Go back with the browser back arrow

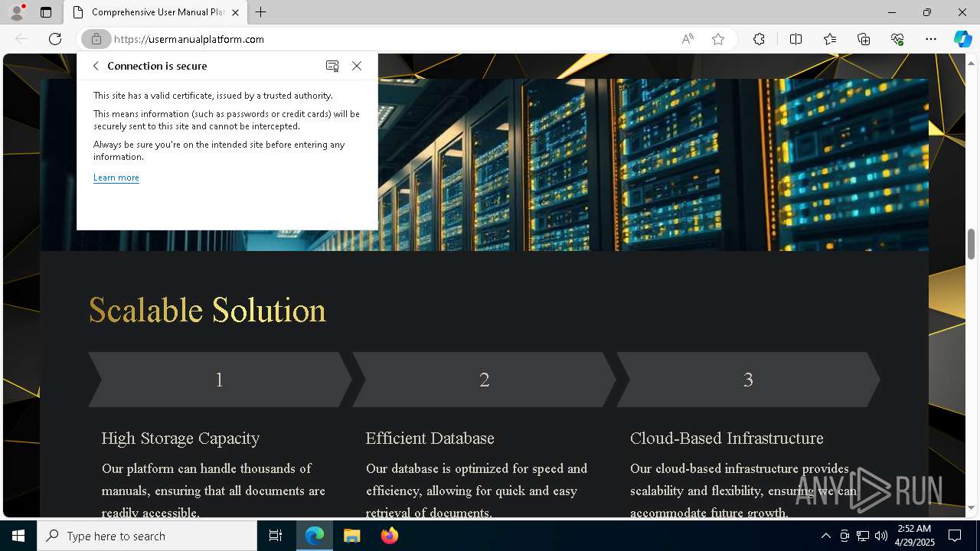click(21, 39)
